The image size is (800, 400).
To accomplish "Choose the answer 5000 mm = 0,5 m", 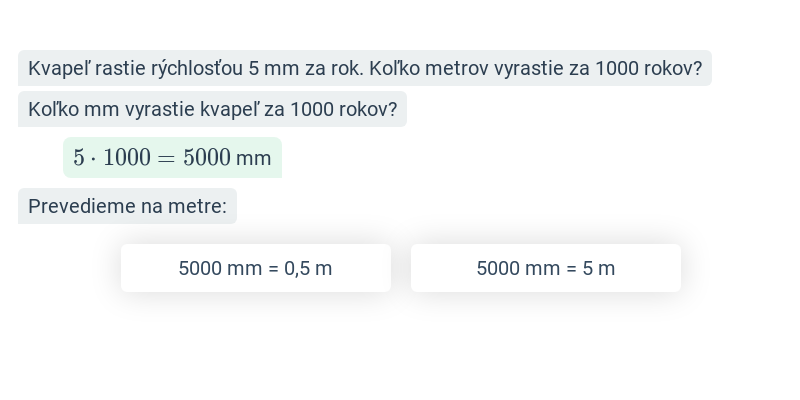I will [x=256, y=268].
